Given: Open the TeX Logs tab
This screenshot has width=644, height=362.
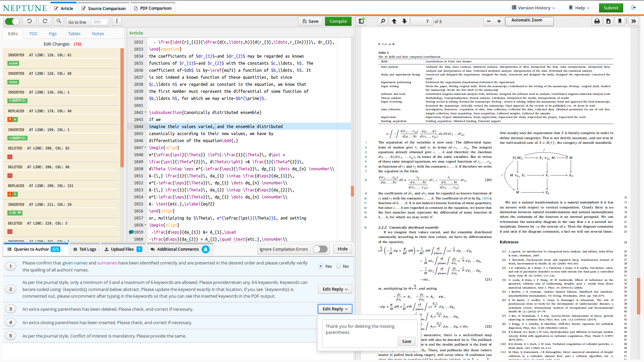Looking at the screenshot, I should pos(85,249).
